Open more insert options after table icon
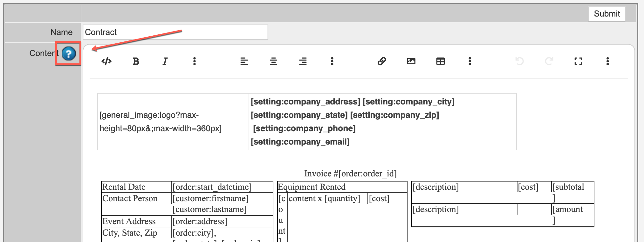Screen dimensions: 644x242 (470, 61)
